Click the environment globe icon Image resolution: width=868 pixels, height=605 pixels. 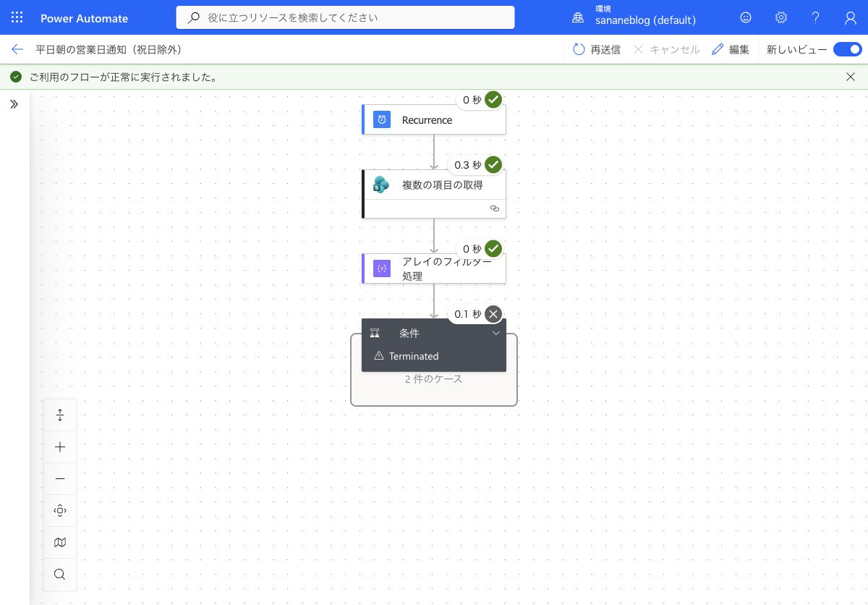578,18
